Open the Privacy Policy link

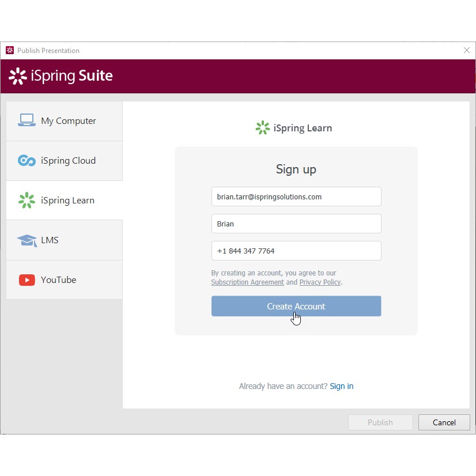point(320,282)
